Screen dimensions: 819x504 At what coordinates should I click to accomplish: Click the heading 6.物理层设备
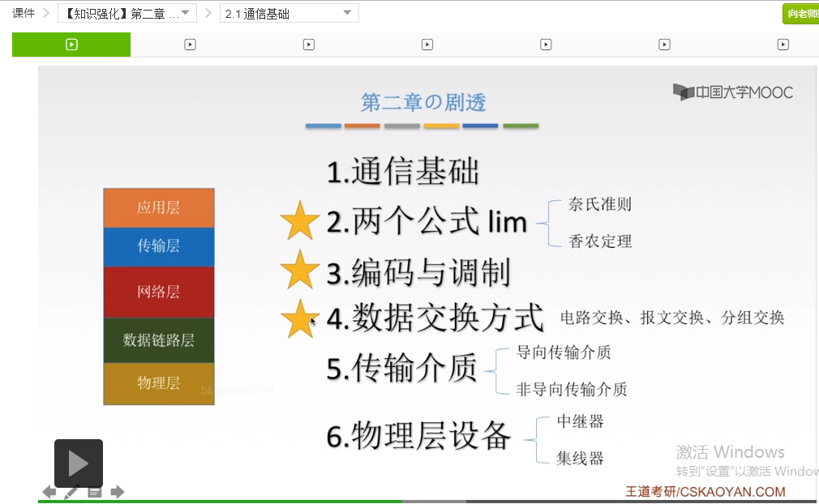(x=418, y=436)
